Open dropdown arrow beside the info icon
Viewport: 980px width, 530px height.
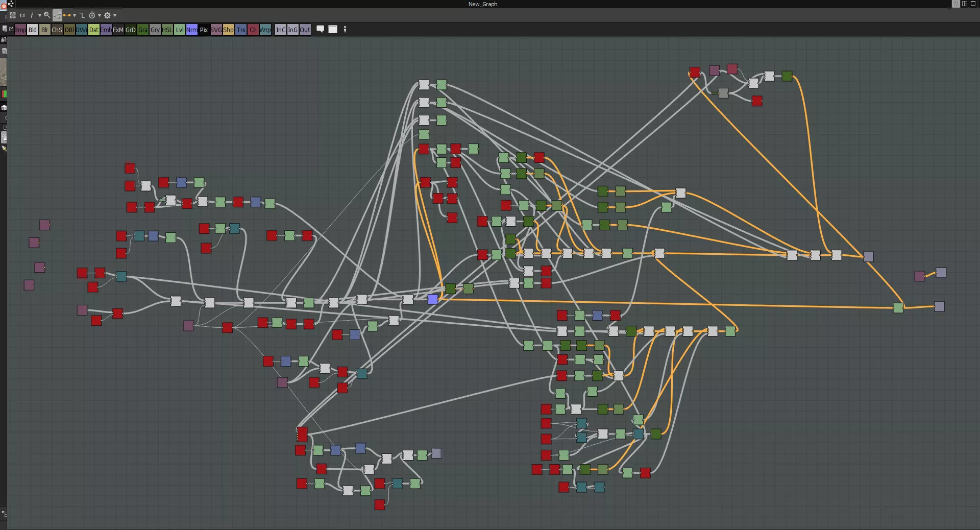39,15
